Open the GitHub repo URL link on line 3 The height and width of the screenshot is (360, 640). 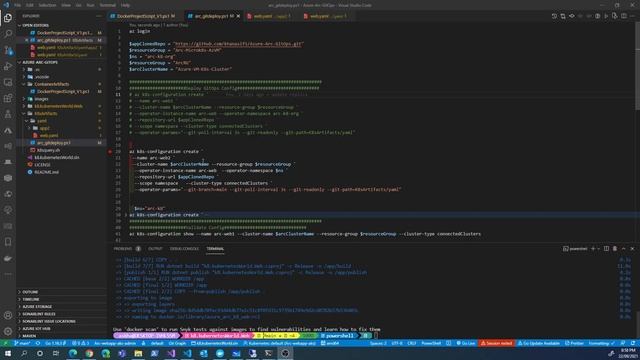238,44
